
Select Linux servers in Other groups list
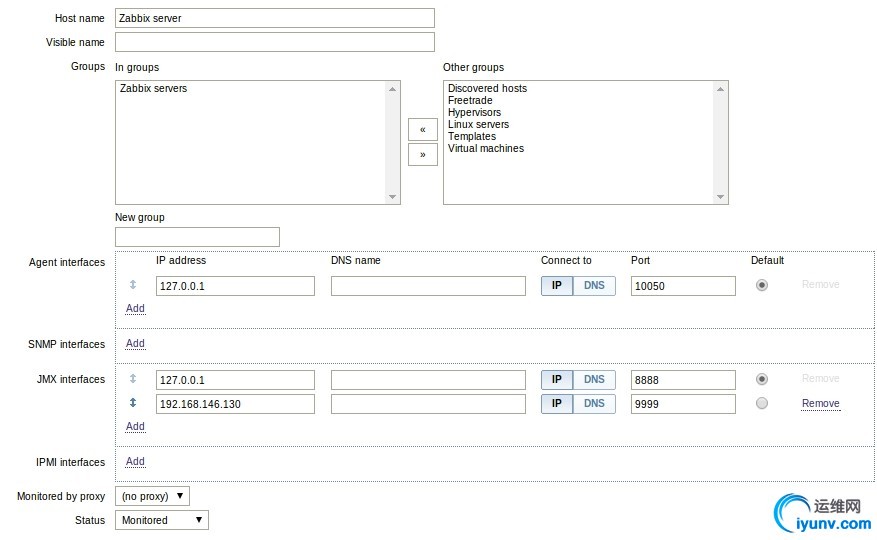click(478, 124)
